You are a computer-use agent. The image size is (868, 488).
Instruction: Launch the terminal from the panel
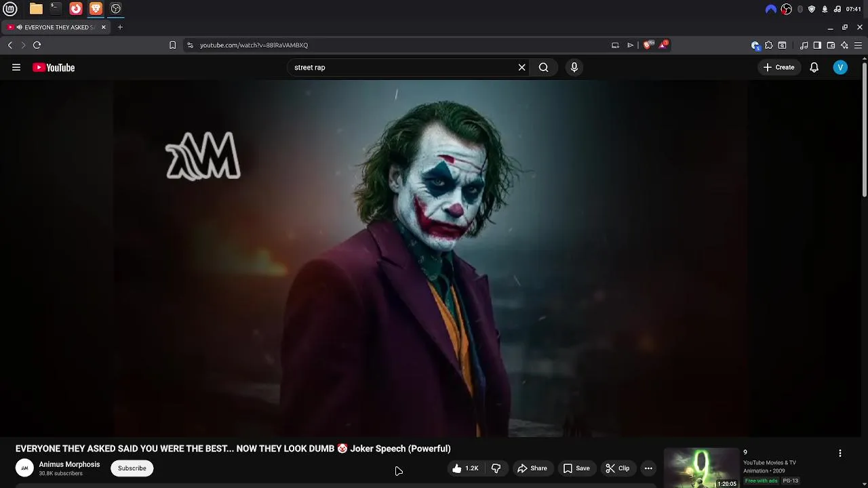pyautogui.click(x=56, y=9)
